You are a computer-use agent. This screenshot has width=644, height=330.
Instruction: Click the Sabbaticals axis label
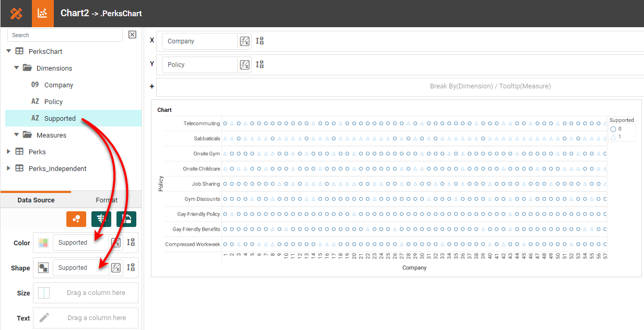click(x=207, y=139)
